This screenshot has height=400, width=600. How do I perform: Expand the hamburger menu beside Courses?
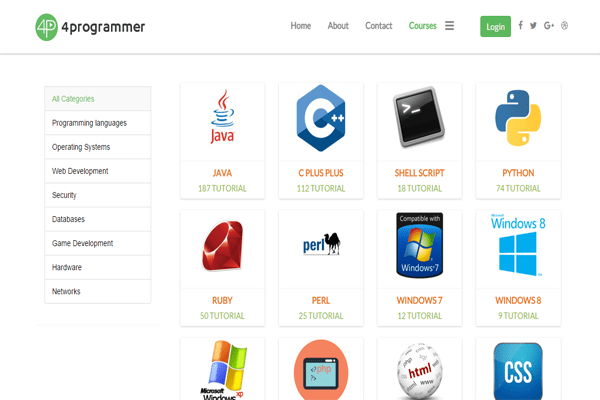pos(450,26)
